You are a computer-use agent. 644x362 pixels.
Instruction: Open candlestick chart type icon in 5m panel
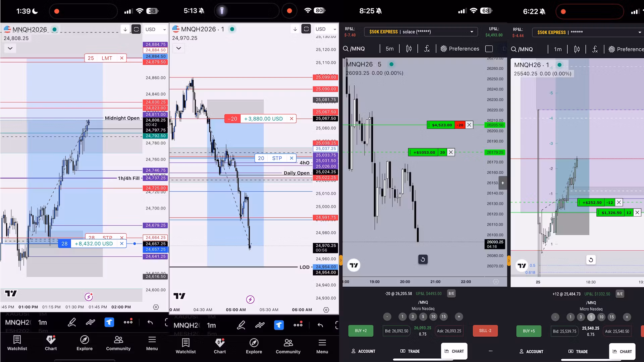pos(409,49)
